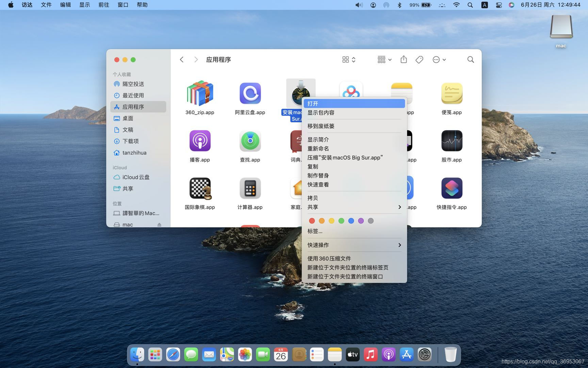Open App Store from the Dock
The width and height of the screenshot is (588, 368).
tap(407, 355)
